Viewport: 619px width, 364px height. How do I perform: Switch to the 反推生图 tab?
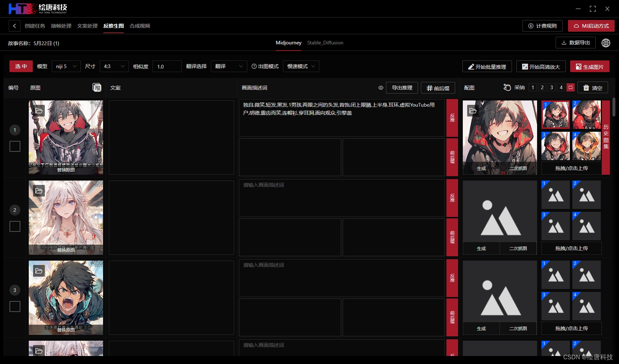(x=114, y=26)
